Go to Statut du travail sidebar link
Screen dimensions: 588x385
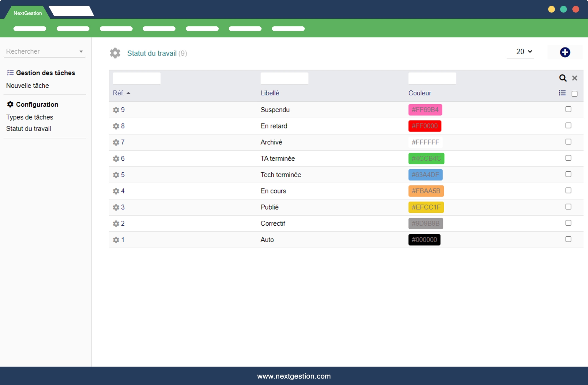coord(28,129)
